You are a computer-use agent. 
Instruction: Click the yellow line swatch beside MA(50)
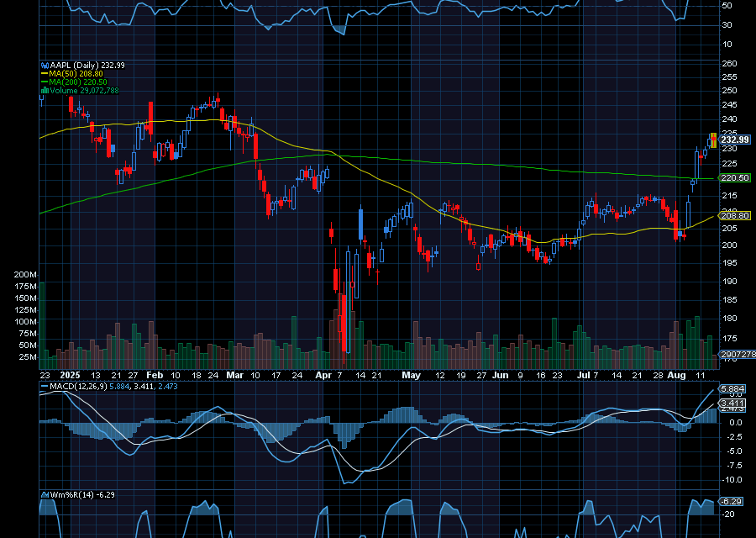(x=45, y=74)
